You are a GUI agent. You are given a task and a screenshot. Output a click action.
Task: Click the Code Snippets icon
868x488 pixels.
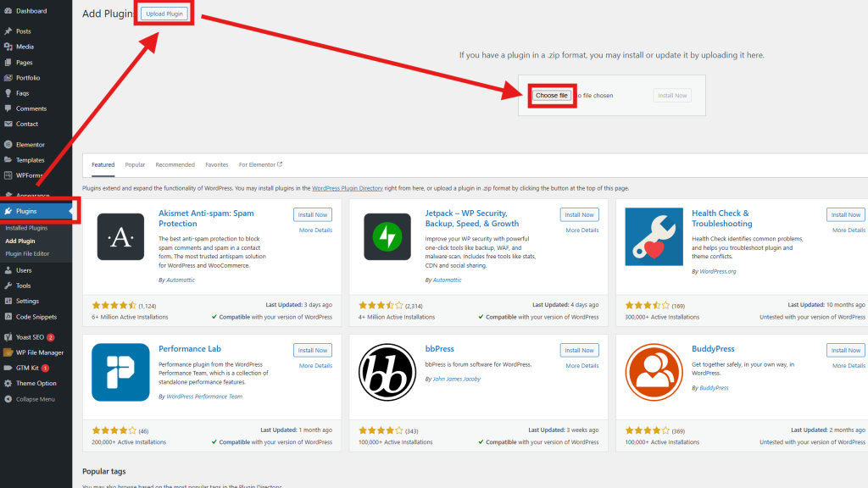click(8, 317)
